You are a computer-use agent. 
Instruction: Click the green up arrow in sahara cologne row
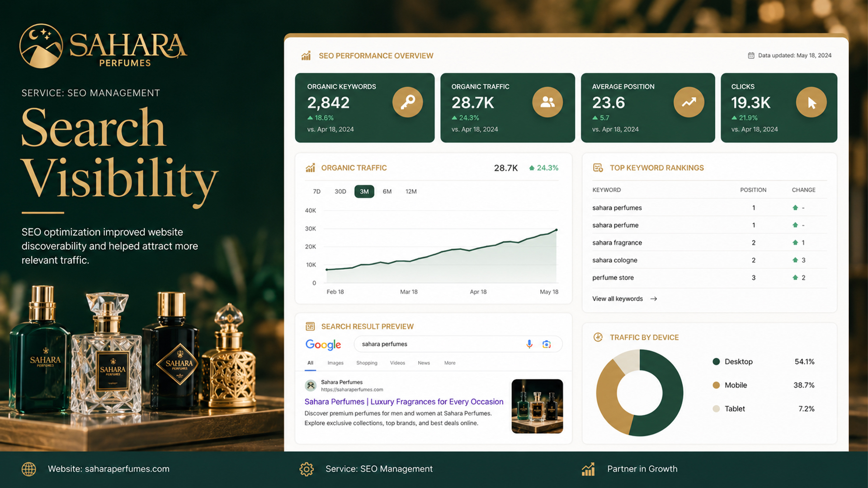pyautogui.click(x=795, y=260)
